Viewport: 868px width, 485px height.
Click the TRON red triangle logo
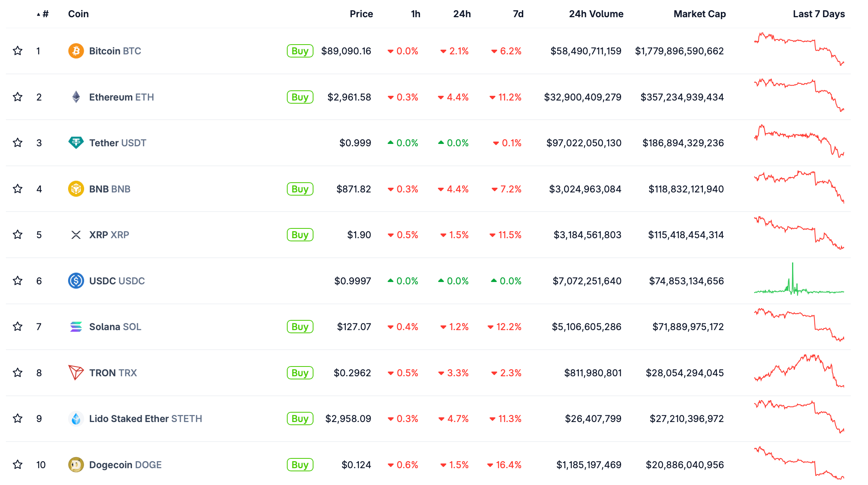(76, 373)
